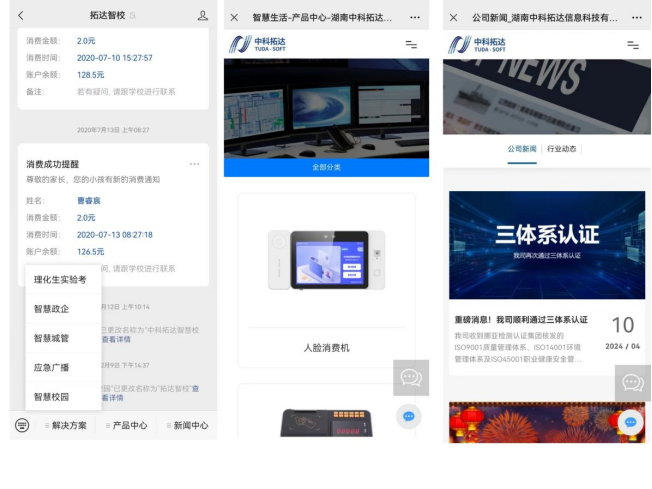Open hamburger menu on company news page
This screenshot has width=652, height=489.
(x=633, y=45)
